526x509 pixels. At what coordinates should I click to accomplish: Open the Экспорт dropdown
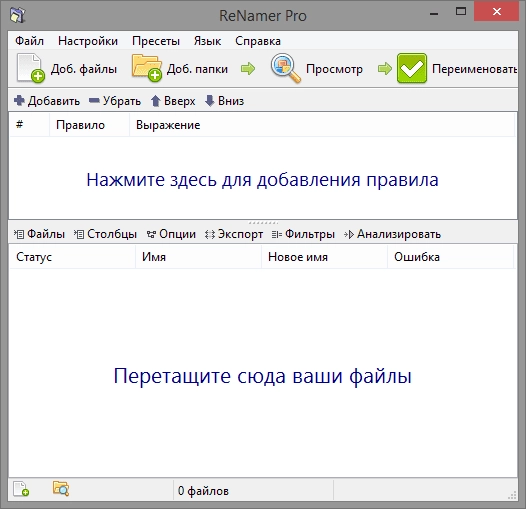click(x=234, y=234)
